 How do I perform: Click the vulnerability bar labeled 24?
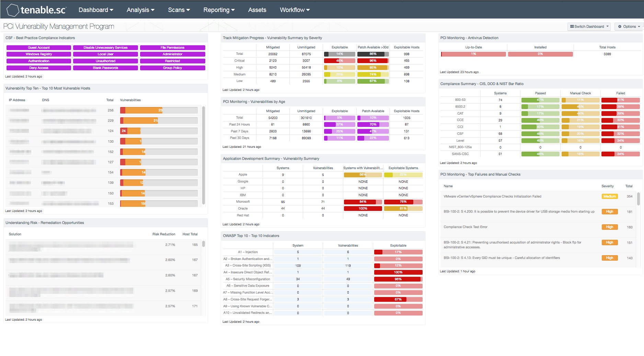coord(159,131)
